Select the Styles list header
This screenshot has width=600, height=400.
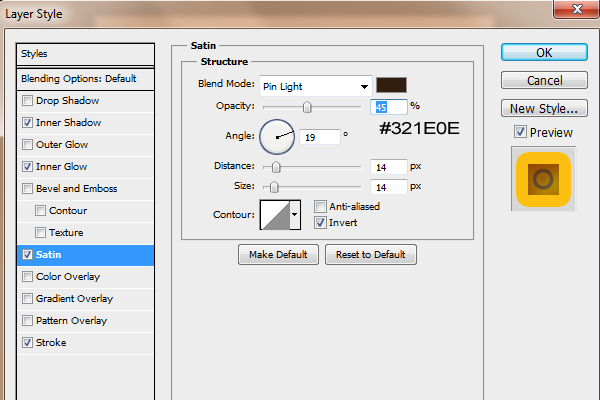[86, 54]
